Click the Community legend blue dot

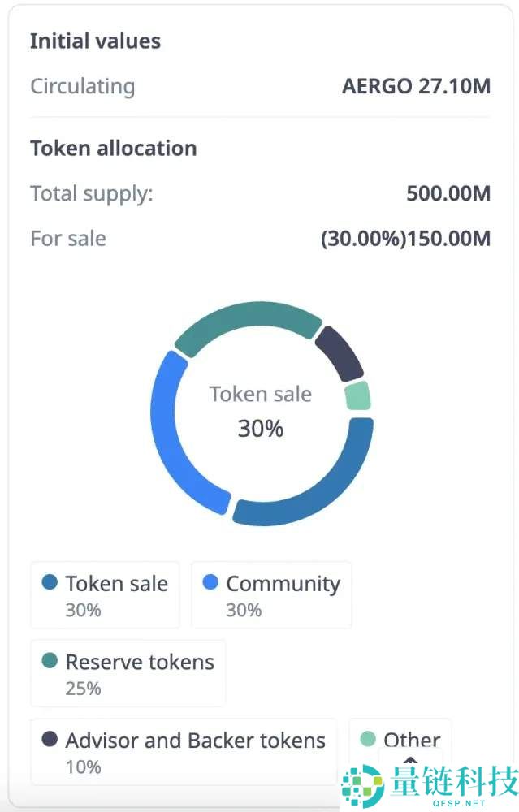pyautogui.click(x=210, y=583)
